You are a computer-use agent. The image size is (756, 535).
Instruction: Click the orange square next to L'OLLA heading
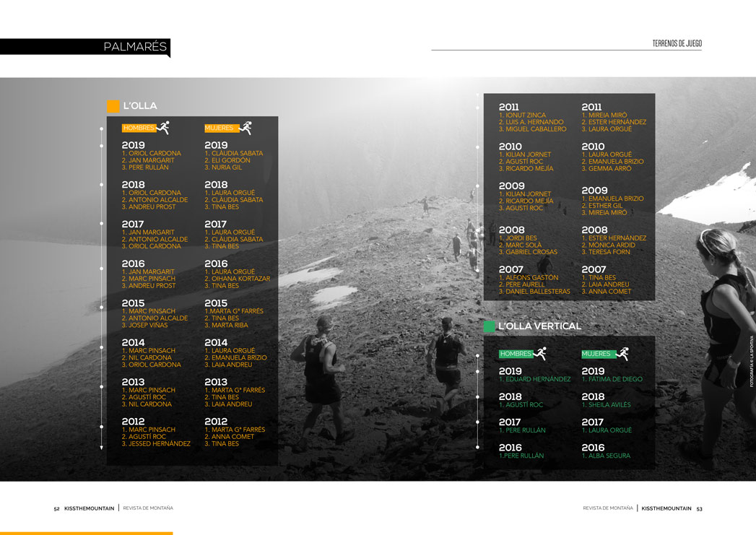pos(113,106)
